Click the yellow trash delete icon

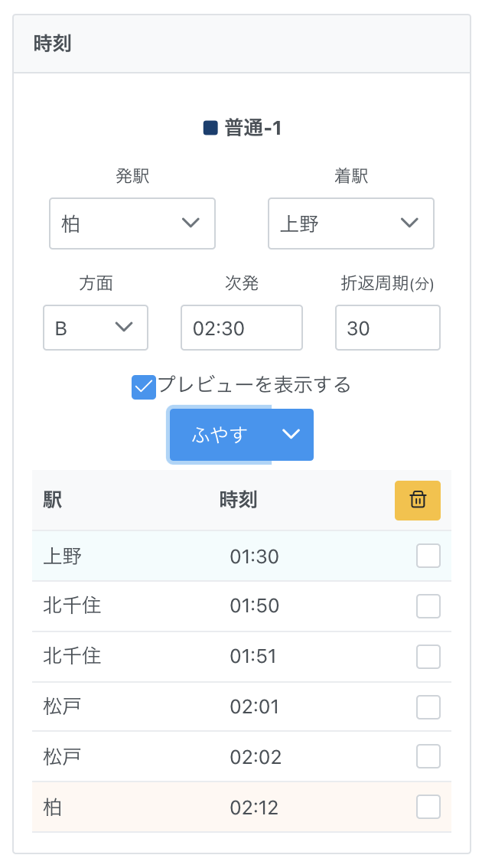pyautogui.click(x=417, y=501)
